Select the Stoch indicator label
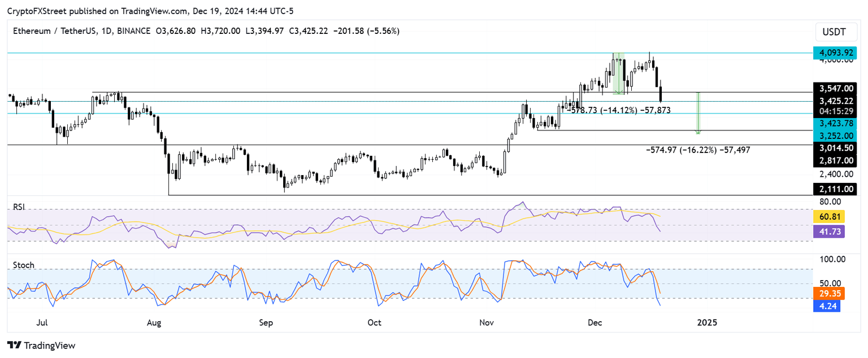This screenshot has width=868, height=358. click(23, 265)
